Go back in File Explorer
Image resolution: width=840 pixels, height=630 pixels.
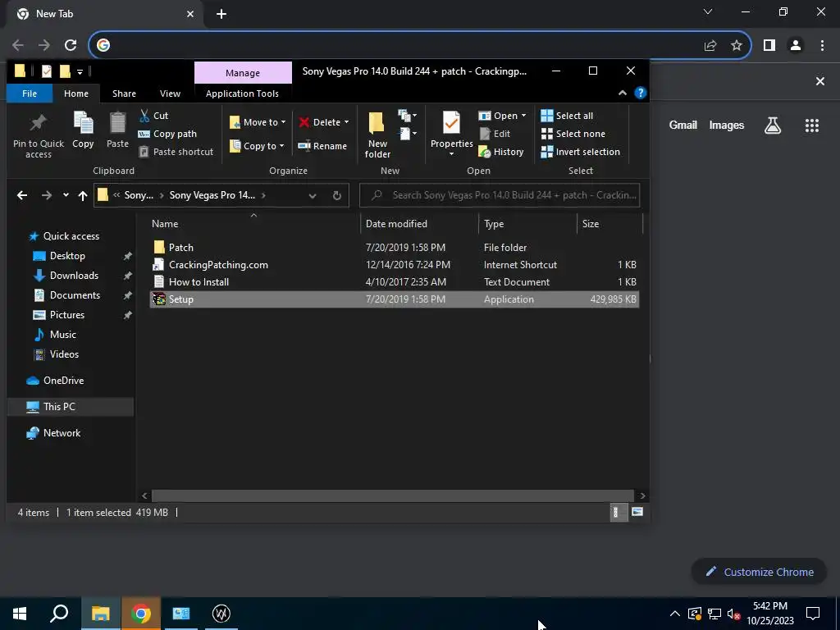coord(22,195)
